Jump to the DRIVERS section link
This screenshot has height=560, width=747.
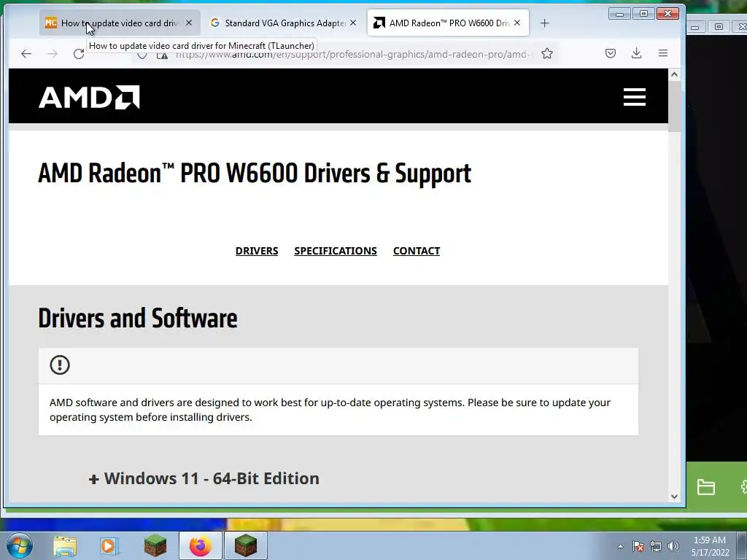(257, 251)
